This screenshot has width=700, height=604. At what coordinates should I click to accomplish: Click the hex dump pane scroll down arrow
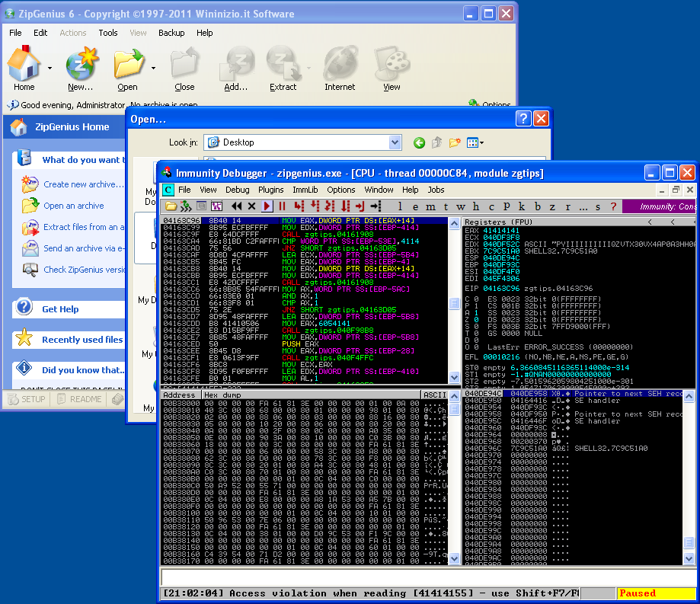[x=455, y=558]
